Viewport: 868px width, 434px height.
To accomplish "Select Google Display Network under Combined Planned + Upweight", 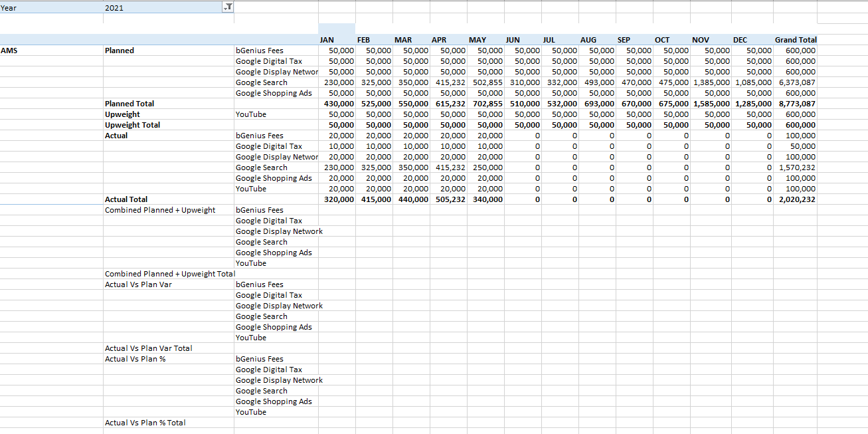I will tap(279, 231).
